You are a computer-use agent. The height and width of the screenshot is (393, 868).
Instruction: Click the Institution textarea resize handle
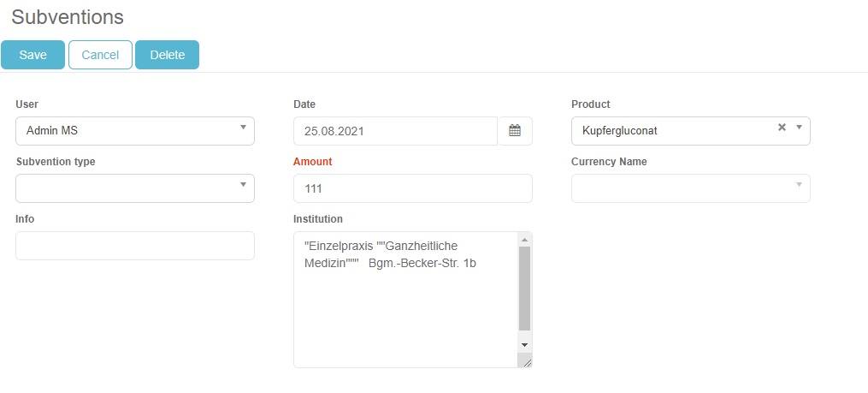pos(526,361)
